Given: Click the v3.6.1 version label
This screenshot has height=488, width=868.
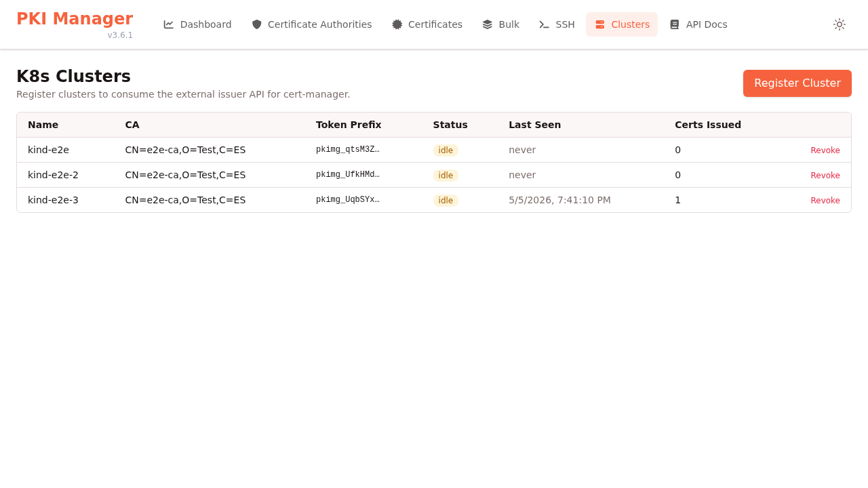Looking at the screenshot, I should 120,35.
